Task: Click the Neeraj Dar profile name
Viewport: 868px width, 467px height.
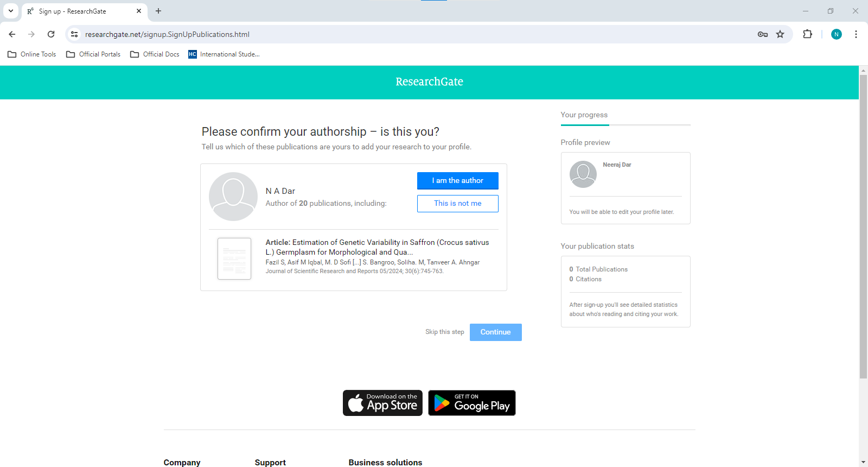Action: [x=617, y=165]
